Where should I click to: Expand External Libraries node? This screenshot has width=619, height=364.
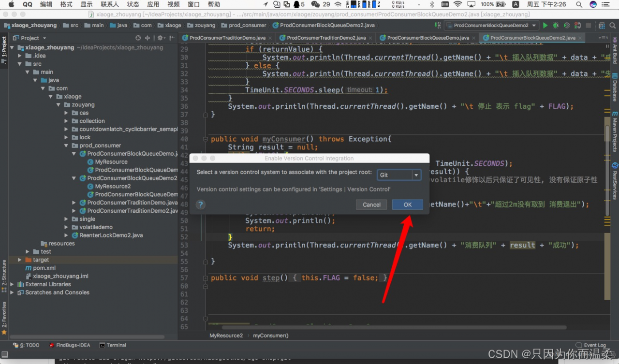[x=12, y=284]
